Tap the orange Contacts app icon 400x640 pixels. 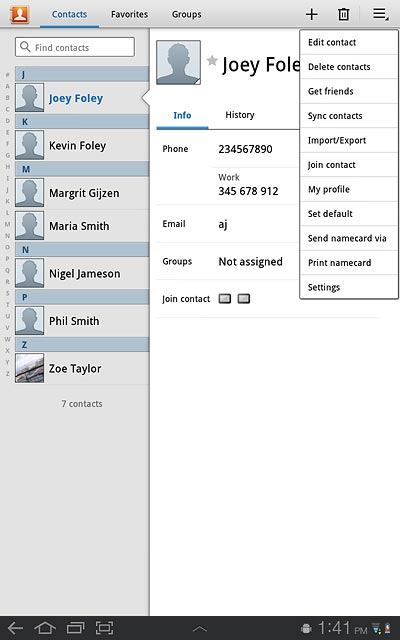[20, 14]
